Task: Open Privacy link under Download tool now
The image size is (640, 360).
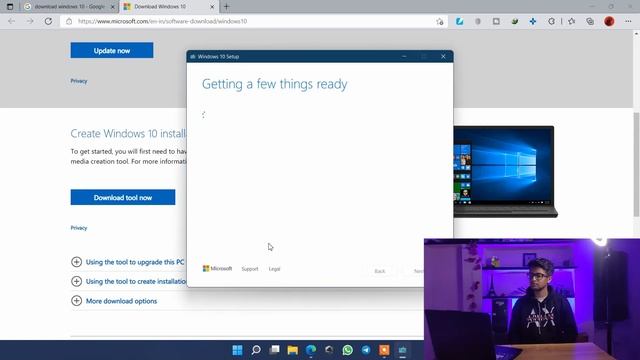Action: (x=79, y=228)
